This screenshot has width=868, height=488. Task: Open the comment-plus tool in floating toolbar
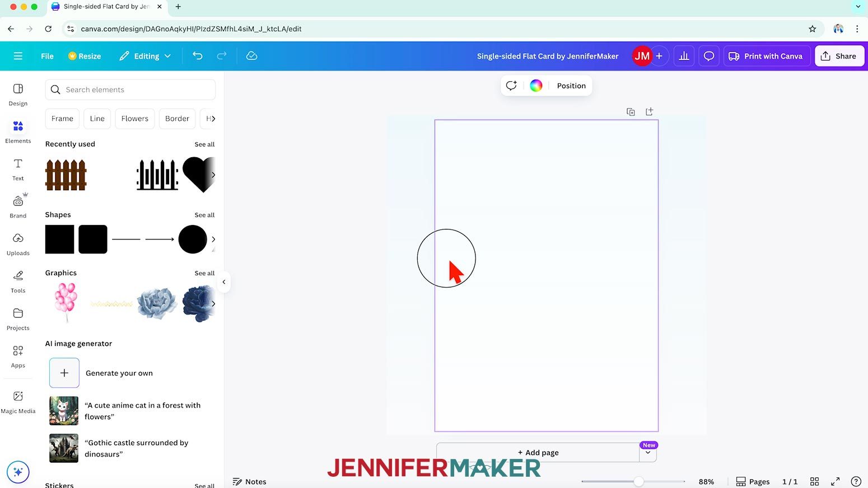point(511,86)
